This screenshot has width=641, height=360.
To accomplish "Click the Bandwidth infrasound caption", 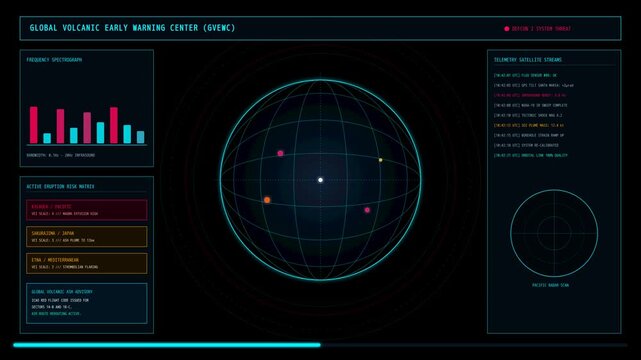I will coord(61,155).
